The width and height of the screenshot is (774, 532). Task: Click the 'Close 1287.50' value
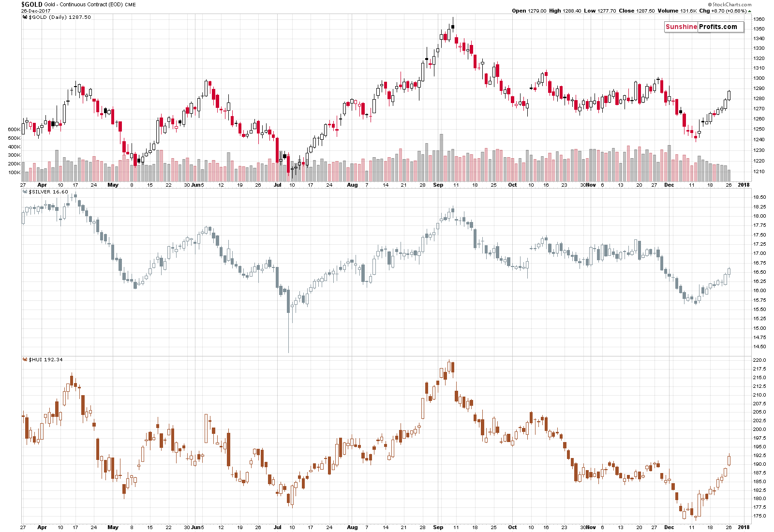(x=637, y=11)
